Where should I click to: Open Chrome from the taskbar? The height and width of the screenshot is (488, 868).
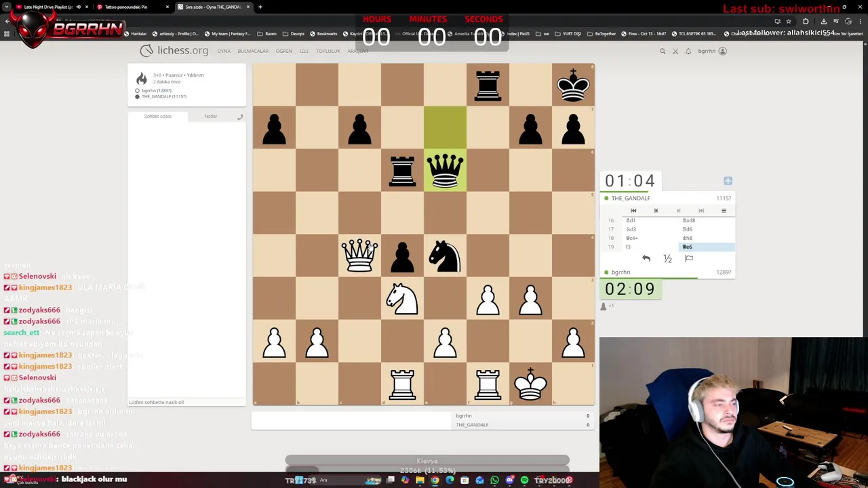tap(435, 481)
